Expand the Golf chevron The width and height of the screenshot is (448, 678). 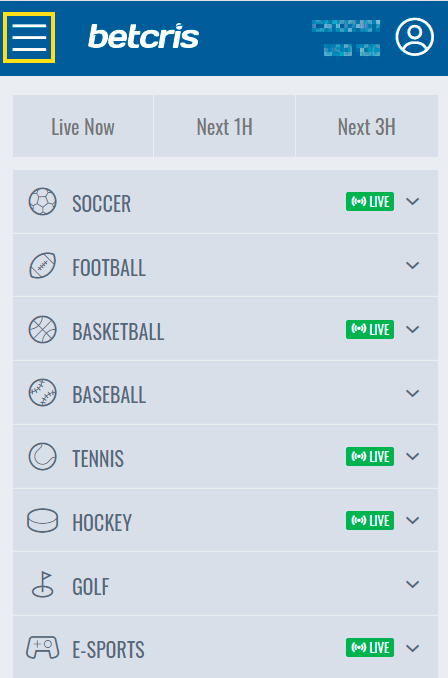point(413,585)
